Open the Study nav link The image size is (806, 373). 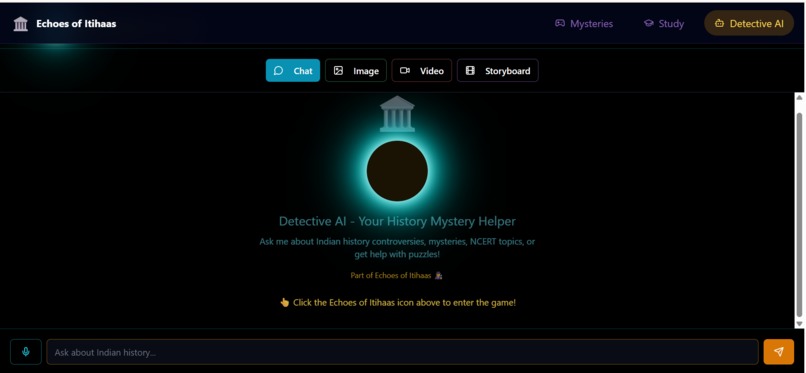[664, 24]
